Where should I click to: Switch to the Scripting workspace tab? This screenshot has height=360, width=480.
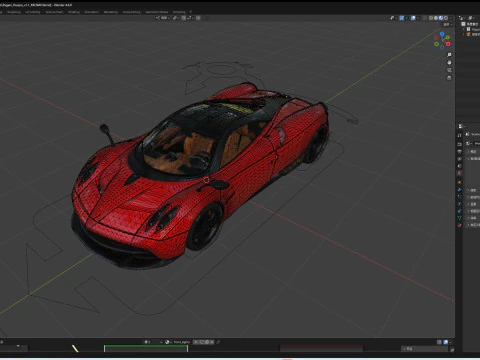click(179, 12)
